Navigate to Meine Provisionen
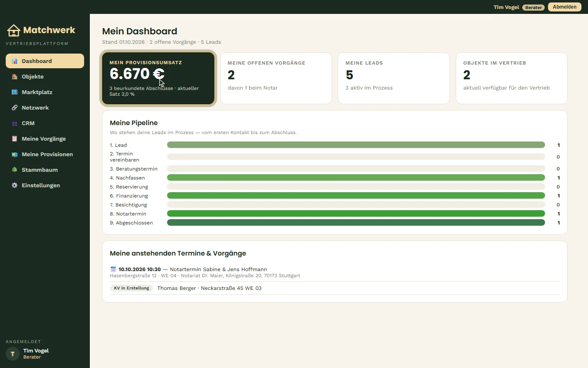Screen dimensions: 588x368 45,154
